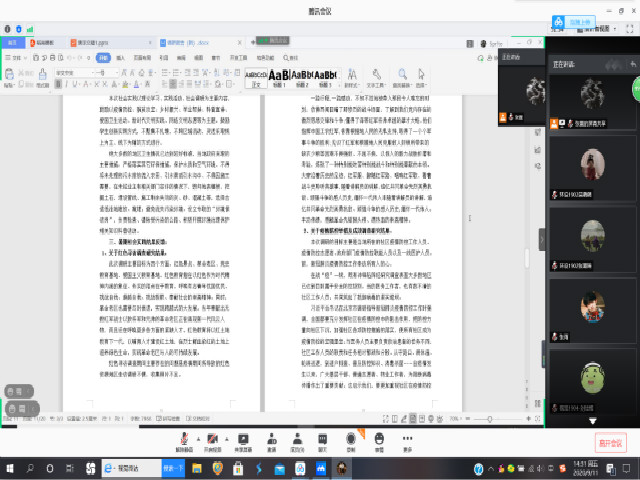Switch to the Insert ribbon tab

120,58
